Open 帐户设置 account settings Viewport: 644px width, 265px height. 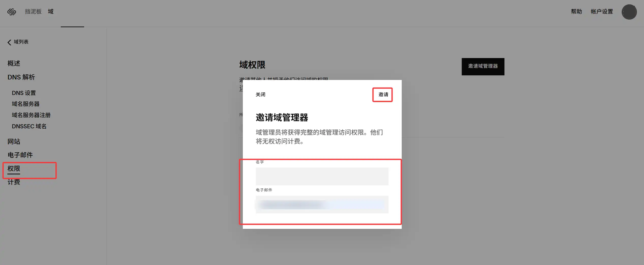coord(602,11)
